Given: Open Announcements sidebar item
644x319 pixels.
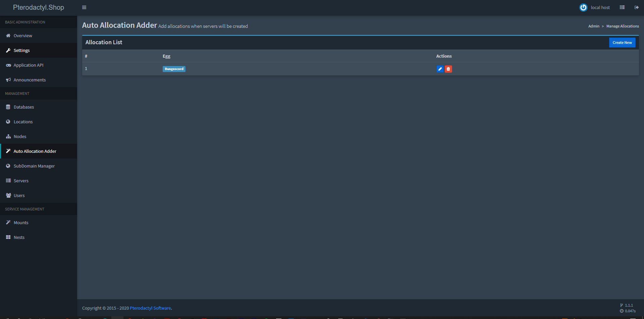Looking at the screenshot, I should click(x=30, y=80).
